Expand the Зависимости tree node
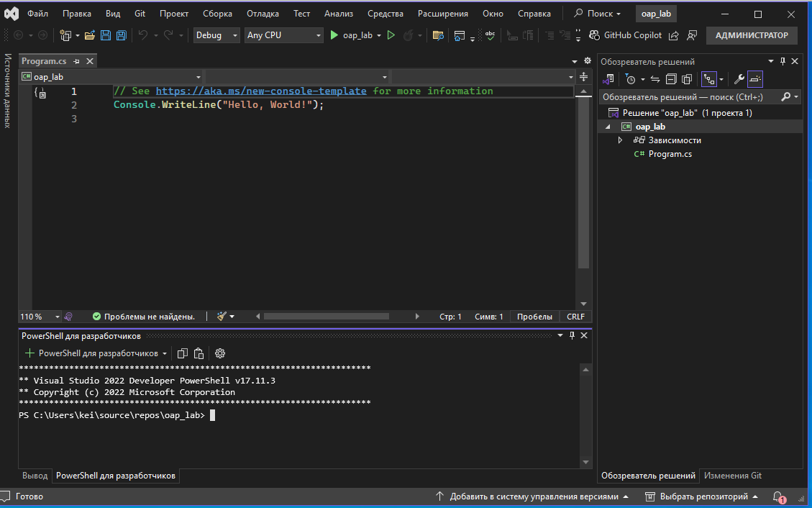 tap(621, 140)
